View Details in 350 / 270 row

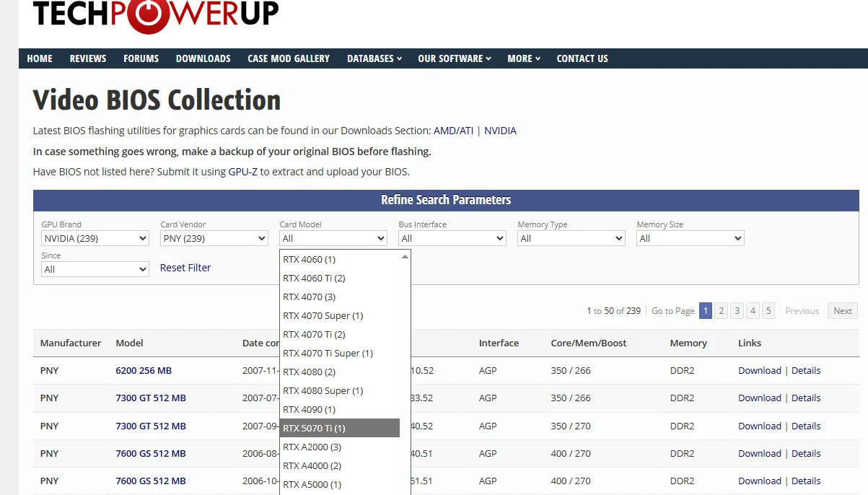pyautogui.click(x=806, y=426)
